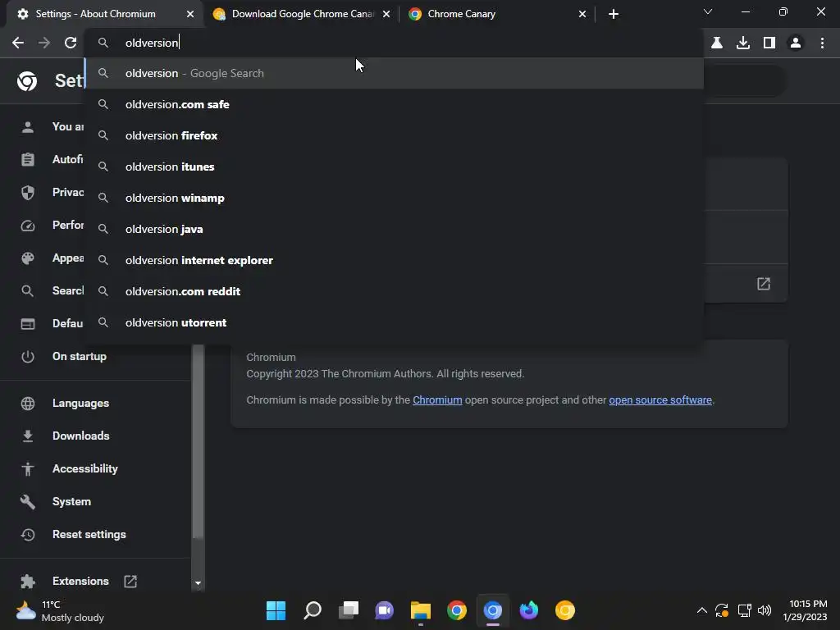840x630 pixels.
Task: Reload the current page
Action: pos(71,43)
